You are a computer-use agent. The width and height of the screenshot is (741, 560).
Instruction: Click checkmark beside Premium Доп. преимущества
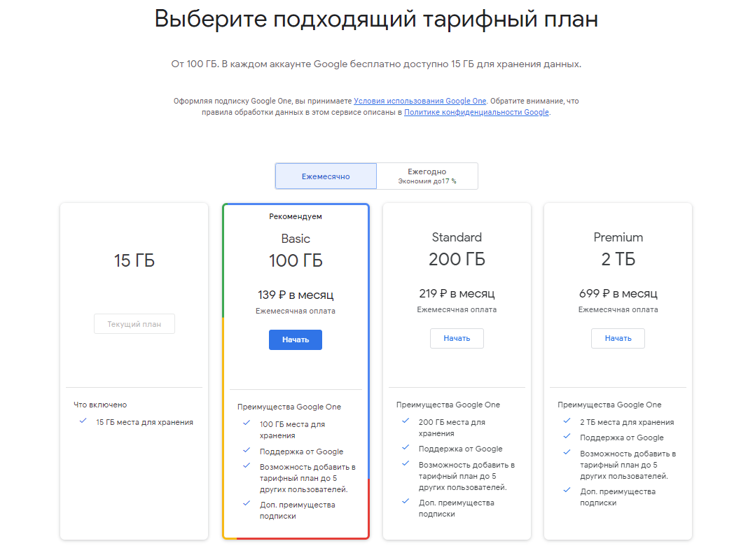pyautogui.click(x=567, y=490)
